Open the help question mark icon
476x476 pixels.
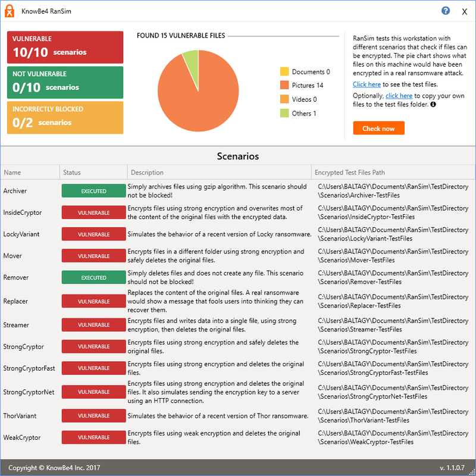click(445, 11)
